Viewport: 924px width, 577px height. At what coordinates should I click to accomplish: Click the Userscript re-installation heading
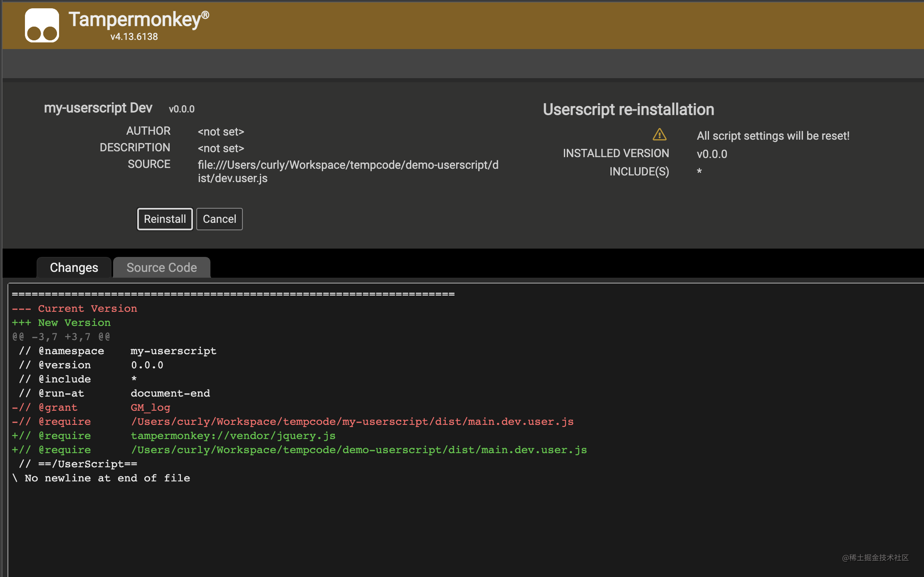(x=628, y=110)
